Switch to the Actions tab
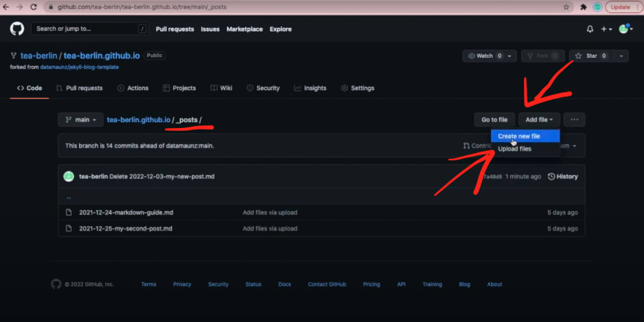 click(132, 88)
